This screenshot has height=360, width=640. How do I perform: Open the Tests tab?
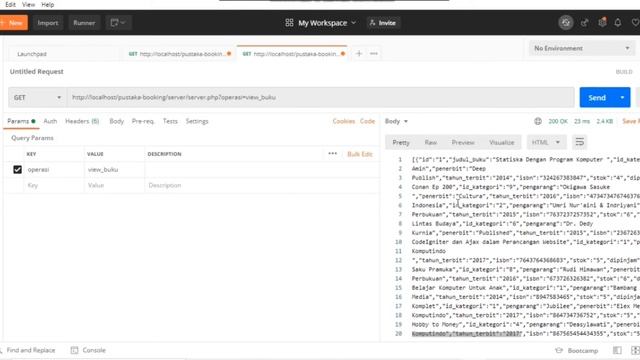click(x=170, y=121)
